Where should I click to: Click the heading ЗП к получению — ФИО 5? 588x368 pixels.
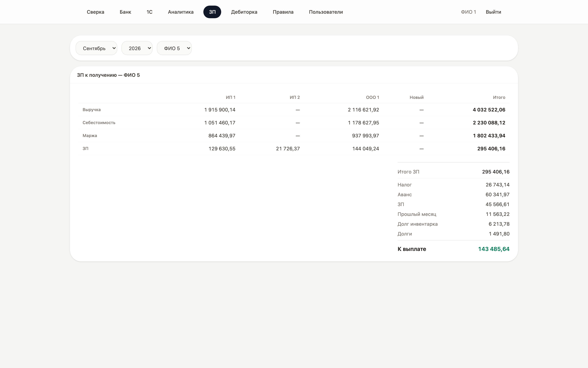tap(108, 75)
